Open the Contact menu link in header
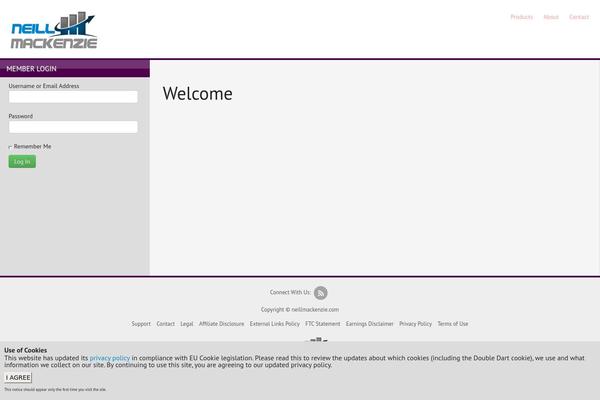The width and height of the screenshot is (600, 400). tap(579, 17)
